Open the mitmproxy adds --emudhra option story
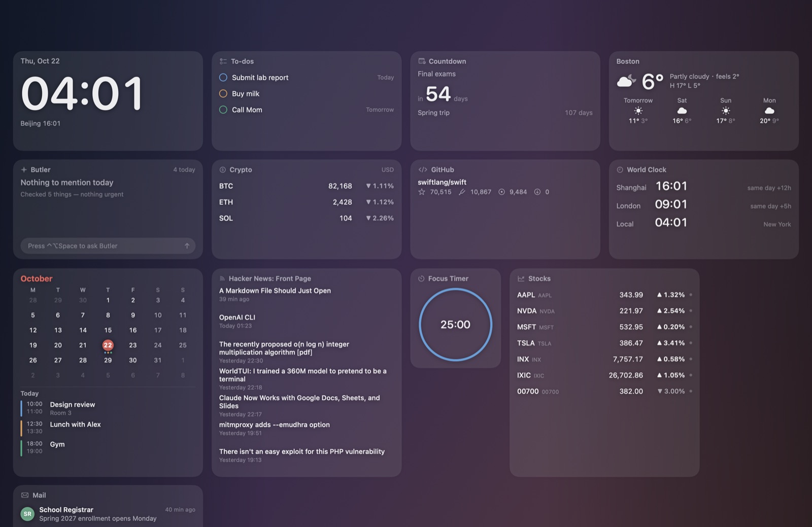This screenshot has width=812, height=527. point(275,425)
